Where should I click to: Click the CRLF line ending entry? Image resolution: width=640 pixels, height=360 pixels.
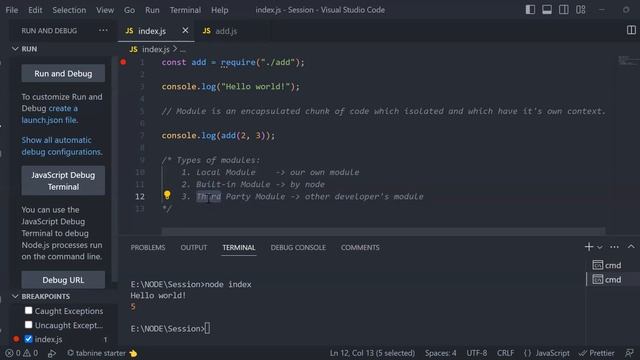click(x=505, y=353)
